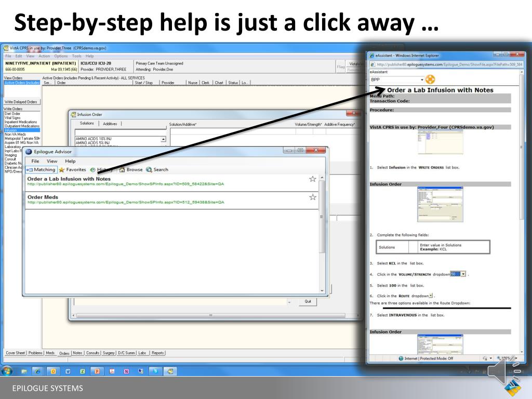Click Write Delayed Orders button
This screenshot has height=399, width=532.
(22, 102)
